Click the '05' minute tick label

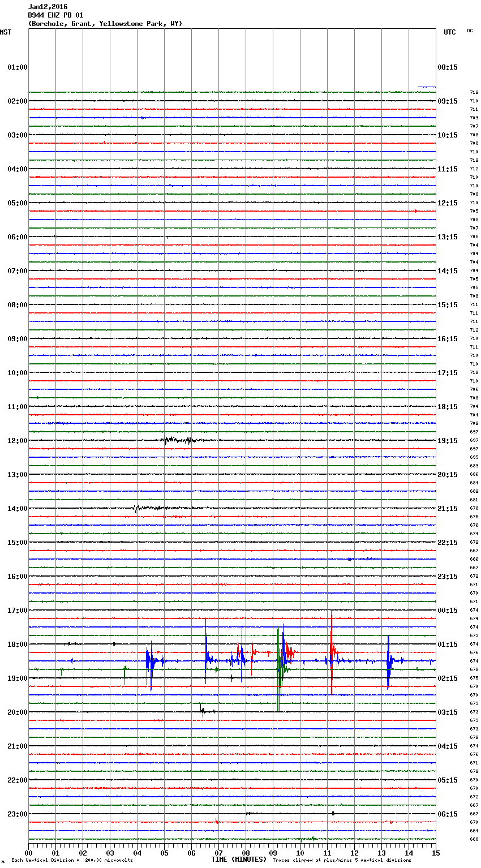pos(164,853)
